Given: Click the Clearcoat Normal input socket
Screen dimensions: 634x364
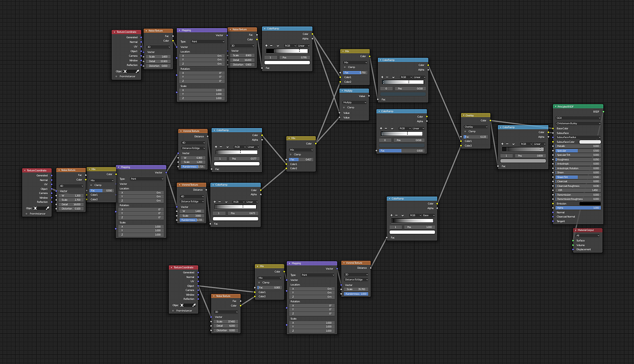Looking at the screenshot, I should click(553, 217).
